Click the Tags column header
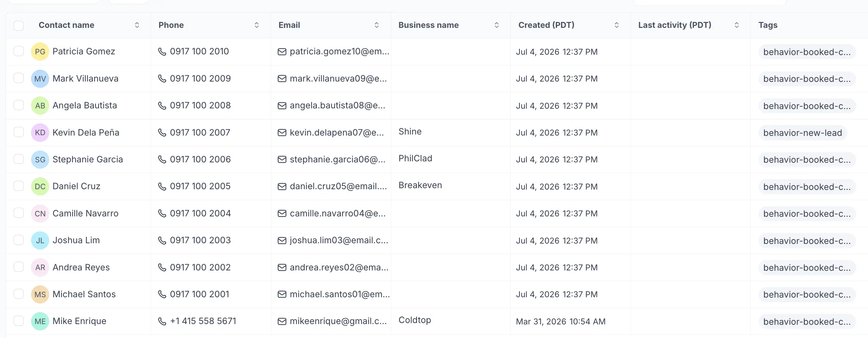 [x=768, y=25]
